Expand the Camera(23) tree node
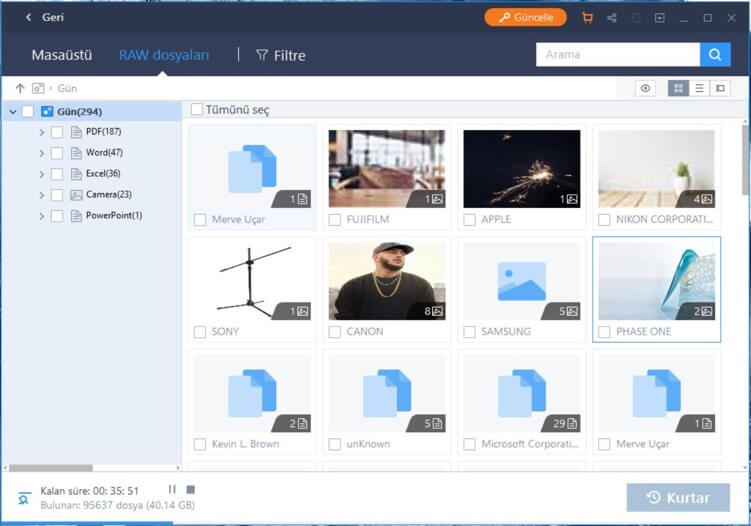Viewport: 751px width, 526px height. coord(41,195)
